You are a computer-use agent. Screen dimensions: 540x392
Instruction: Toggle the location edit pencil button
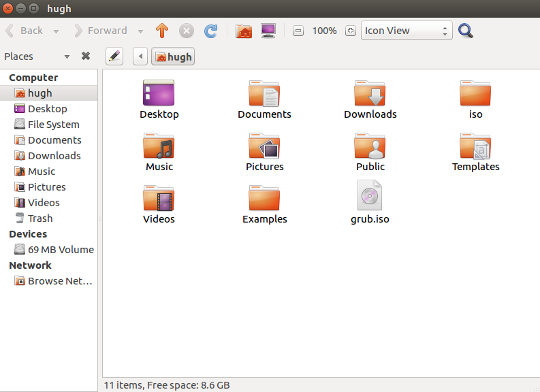point(114,56)
